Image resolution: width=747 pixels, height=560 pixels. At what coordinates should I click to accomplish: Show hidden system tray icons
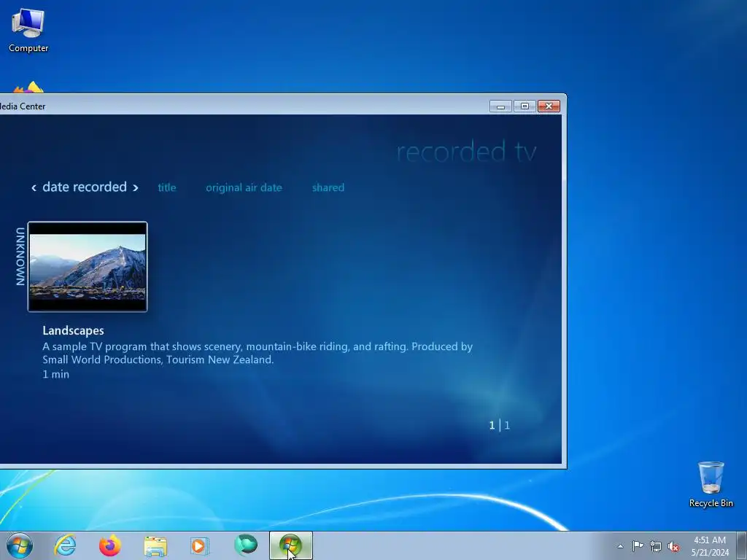620,546
